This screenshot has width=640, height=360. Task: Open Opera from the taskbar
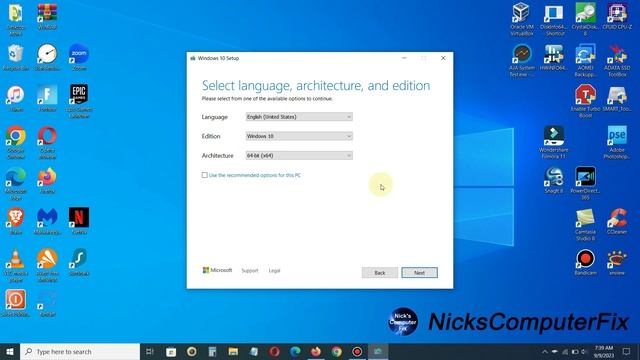274,351
